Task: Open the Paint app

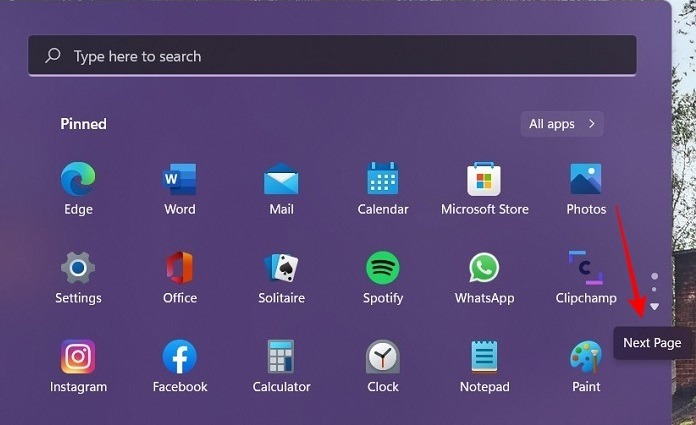Action: tap(586, 357)
